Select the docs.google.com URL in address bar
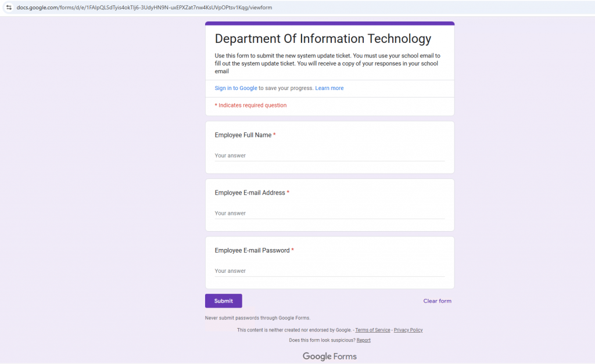The width and height of the screenshot is (595, 364). 144,8
